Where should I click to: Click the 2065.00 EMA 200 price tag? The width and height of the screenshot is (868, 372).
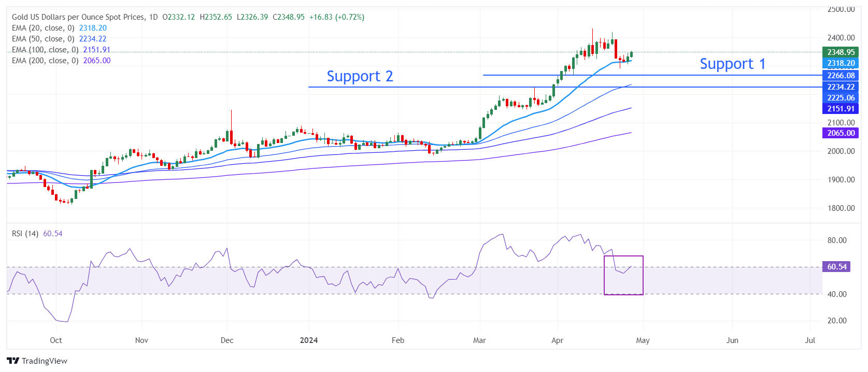[840, 133]
